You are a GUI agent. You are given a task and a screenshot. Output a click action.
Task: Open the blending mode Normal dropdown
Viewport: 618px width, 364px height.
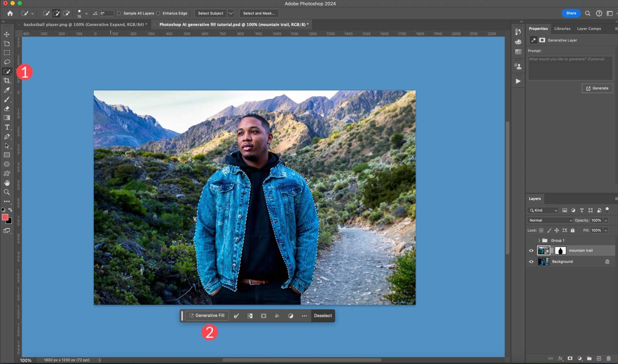click(550, 220)
